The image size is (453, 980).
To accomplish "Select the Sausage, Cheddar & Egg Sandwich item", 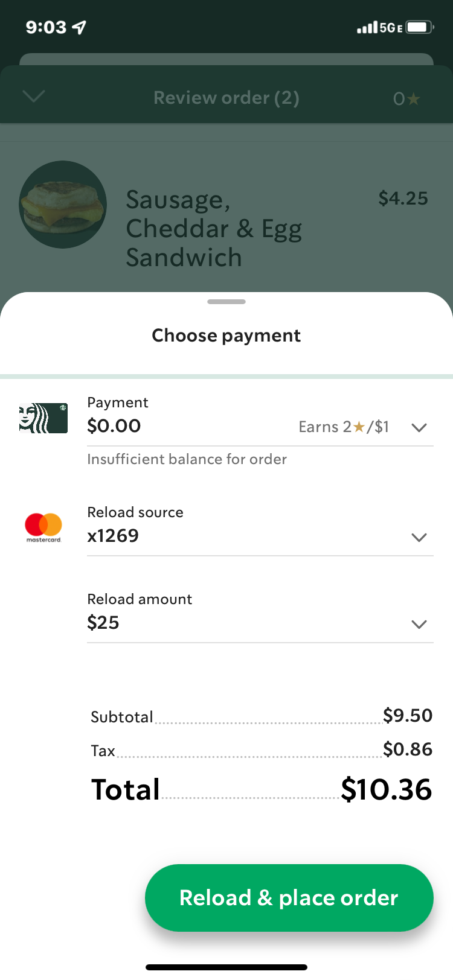I will point(214,228).
